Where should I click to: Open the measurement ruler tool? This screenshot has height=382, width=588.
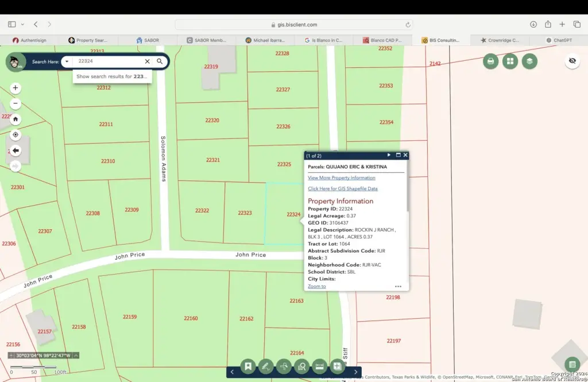[319, 366]
